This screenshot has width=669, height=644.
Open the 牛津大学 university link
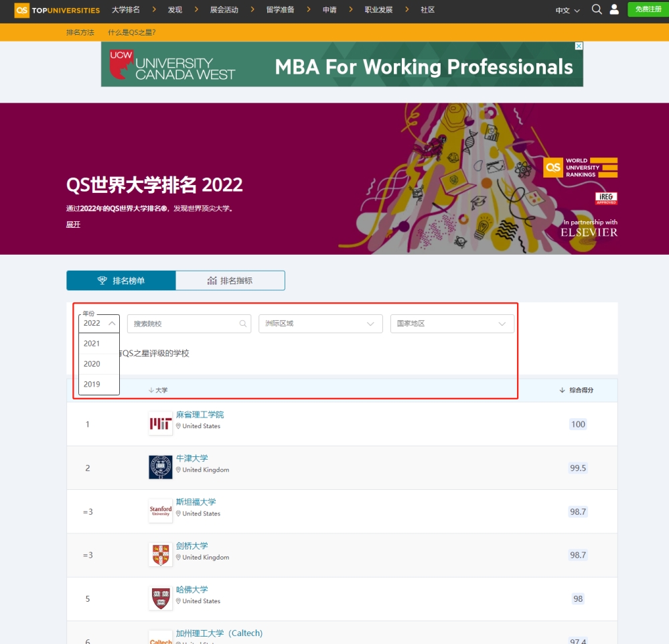pyautogui.click(x=192, y=458)
